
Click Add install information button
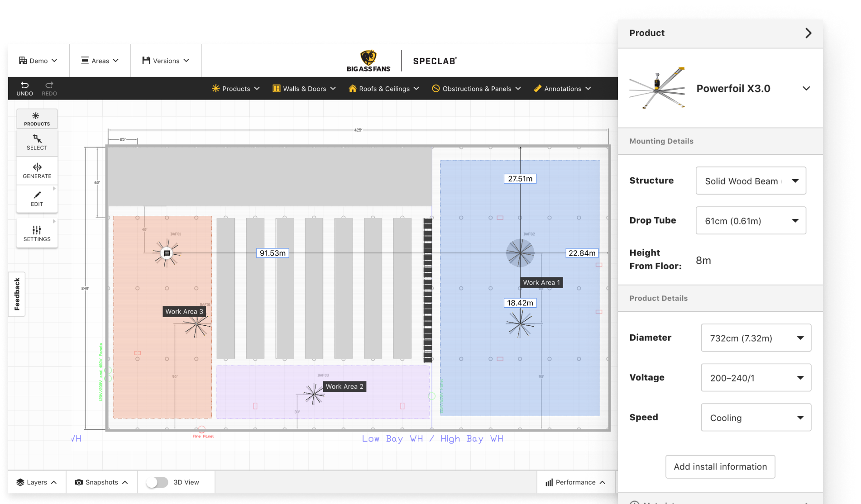point(720,466)
